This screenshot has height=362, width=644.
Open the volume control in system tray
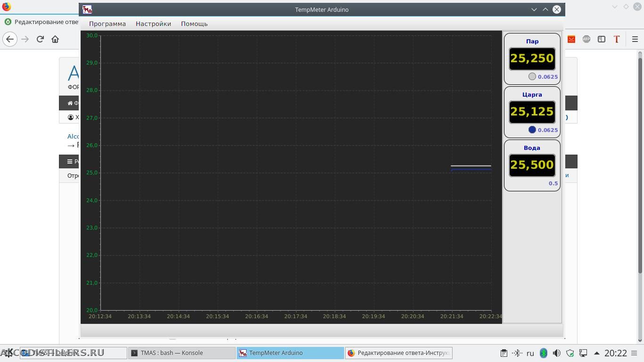click(x=557, y=353)
